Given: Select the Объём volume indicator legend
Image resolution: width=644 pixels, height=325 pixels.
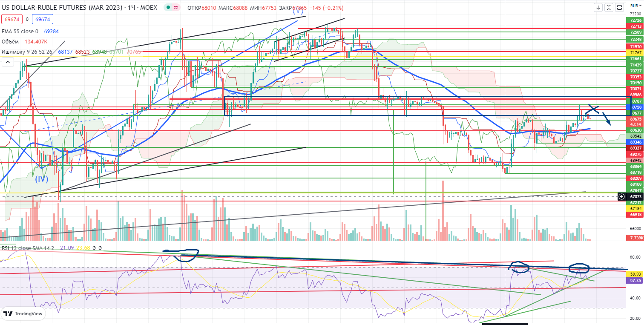Looking at the screenshot, I should click(x=11, y=41).
